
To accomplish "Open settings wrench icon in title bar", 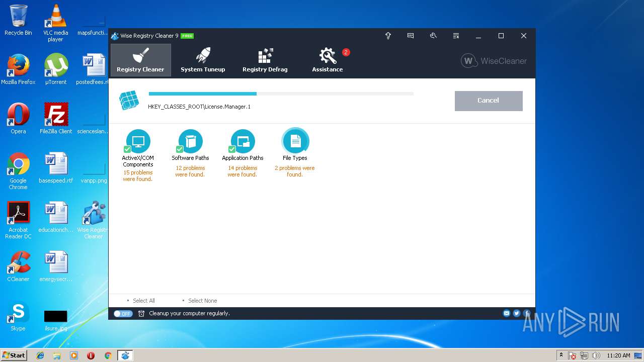I will click(433, 36).
